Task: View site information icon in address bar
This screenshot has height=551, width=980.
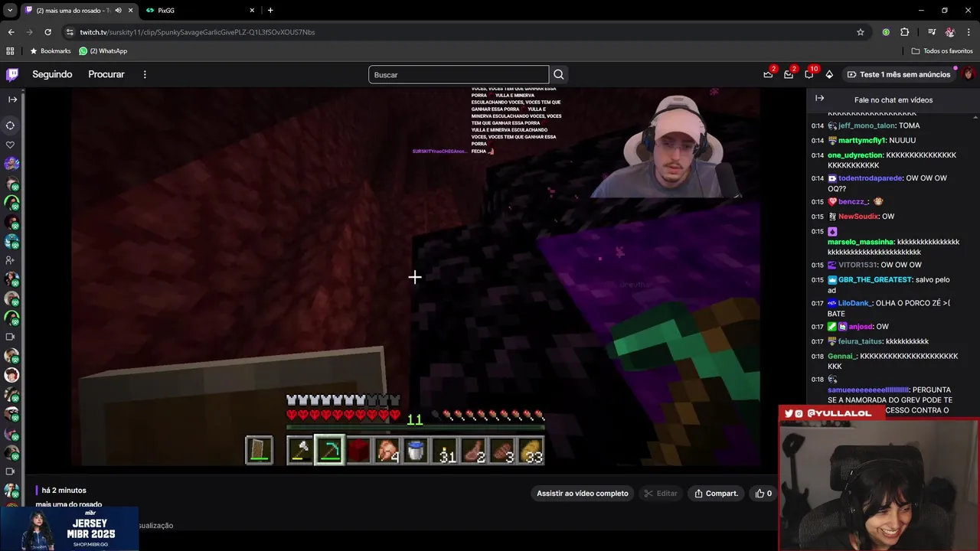Action: pyautogui.click(x=70, y=32)
